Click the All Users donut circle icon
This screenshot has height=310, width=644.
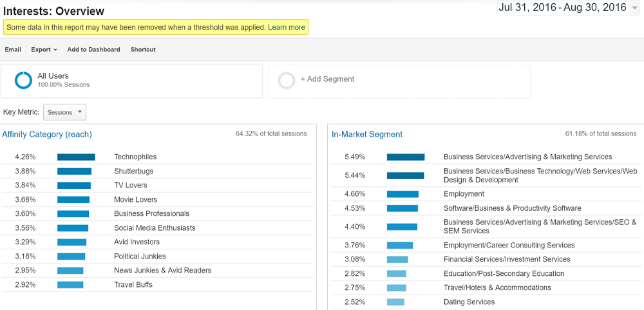tap(24, 80)
